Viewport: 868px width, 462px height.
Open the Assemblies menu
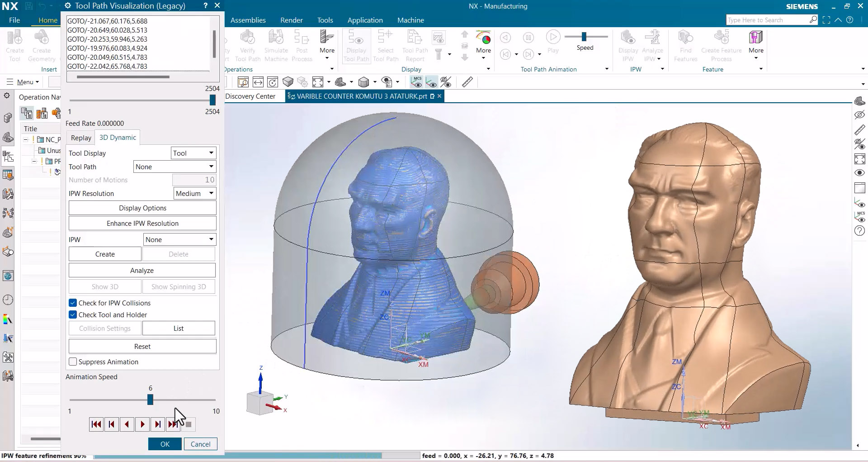tap(248, 20)
